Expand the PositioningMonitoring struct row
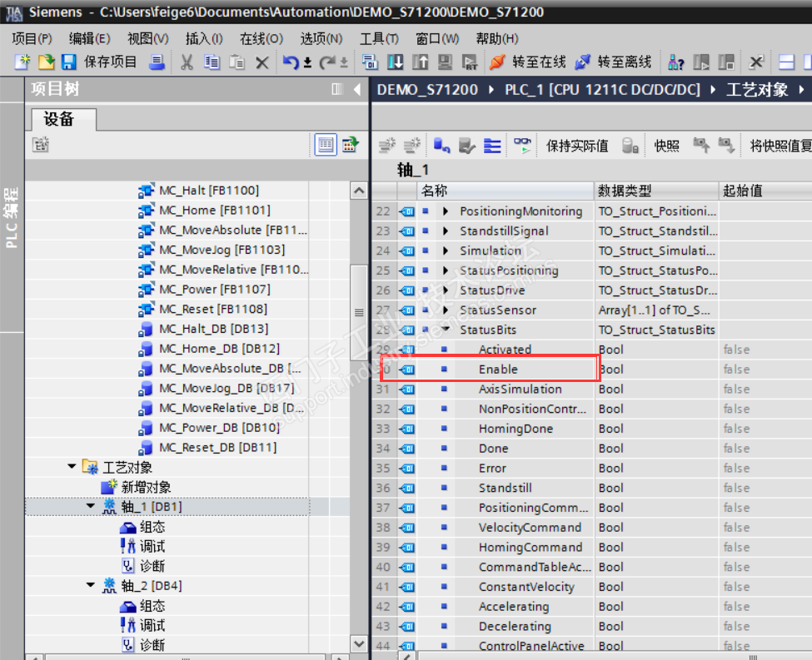This screenshot has height=660, width=812. click(x=446, y=211)
